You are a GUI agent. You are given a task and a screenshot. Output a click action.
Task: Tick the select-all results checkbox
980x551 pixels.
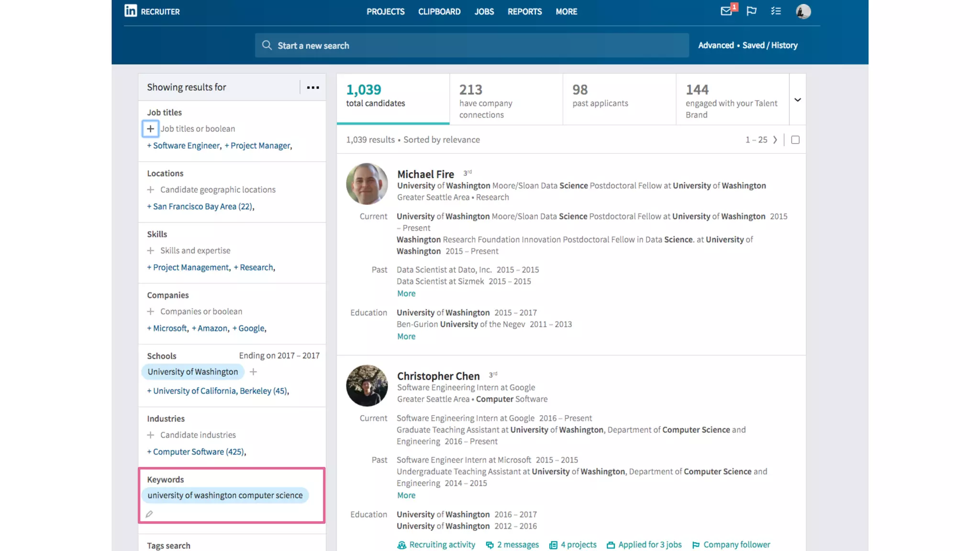pos(795,140)
